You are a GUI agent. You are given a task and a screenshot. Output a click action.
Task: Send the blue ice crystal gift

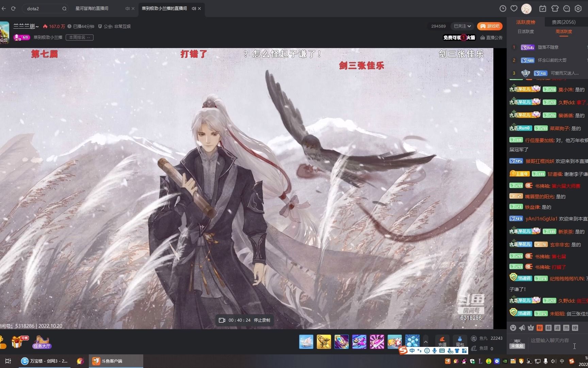coord(412,341)
